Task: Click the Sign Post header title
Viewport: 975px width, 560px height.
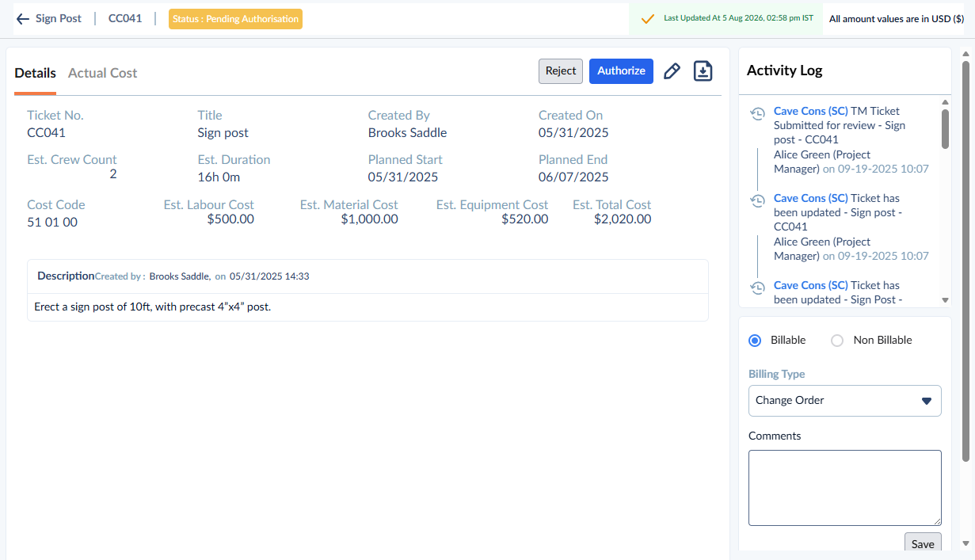Action: [x=59, y=18]
